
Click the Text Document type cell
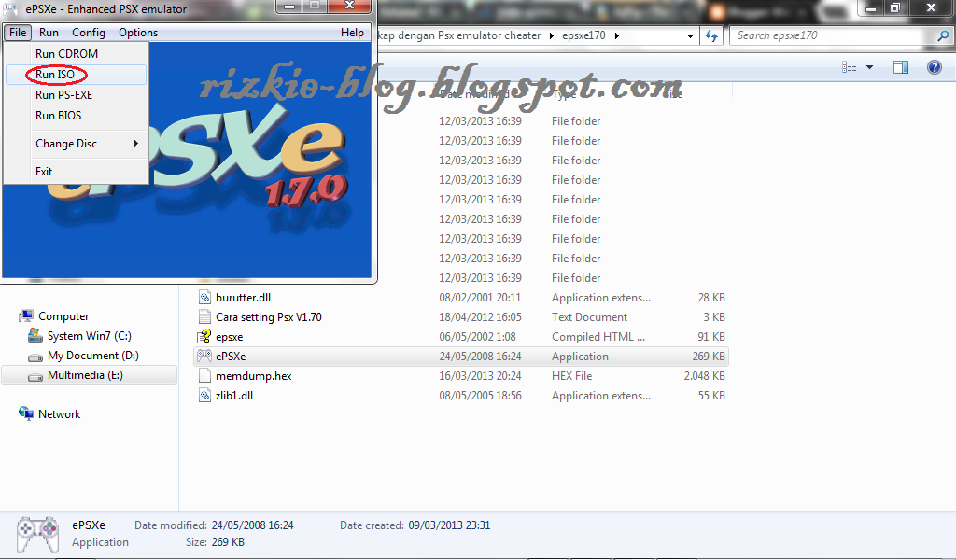point(590,316)
